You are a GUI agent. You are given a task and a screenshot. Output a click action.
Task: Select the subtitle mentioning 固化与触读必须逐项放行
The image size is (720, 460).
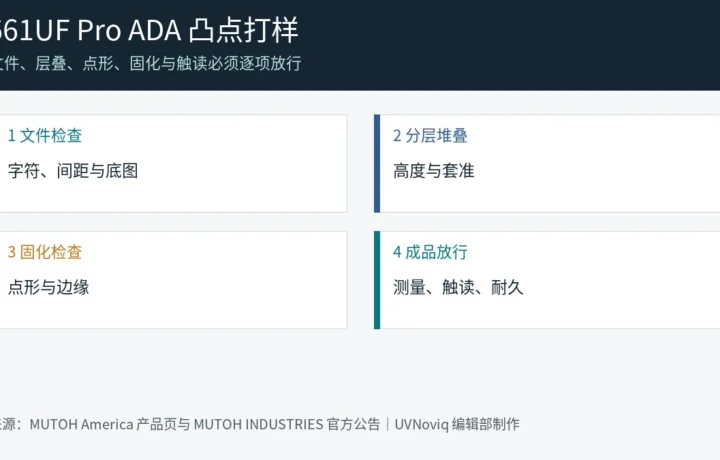(151, 63)
